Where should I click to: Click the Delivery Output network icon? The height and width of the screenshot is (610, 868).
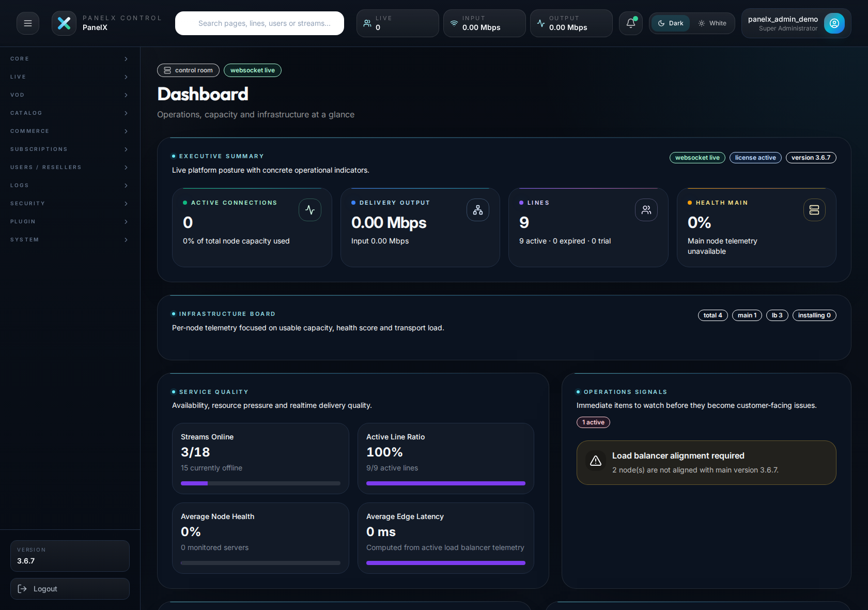[x=478, y=210]
